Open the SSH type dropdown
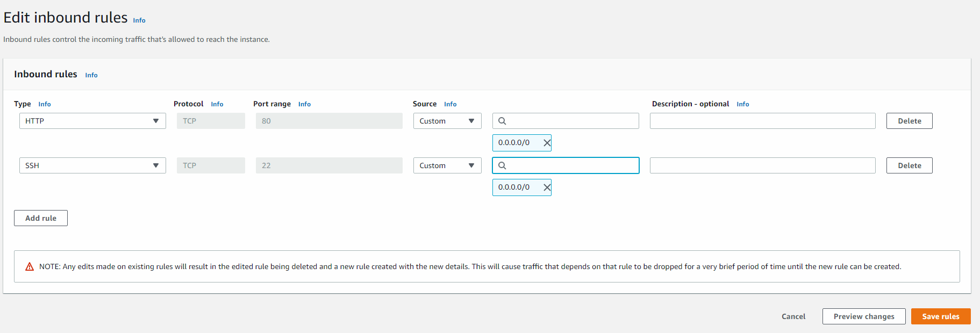 coord(92,165)
